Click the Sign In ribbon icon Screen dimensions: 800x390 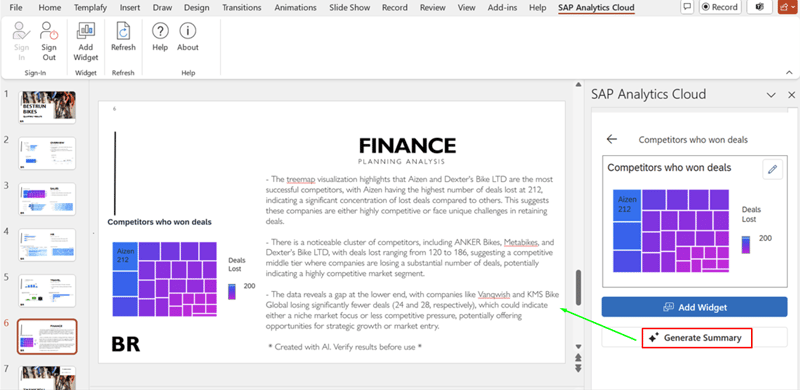pos(21,41)
